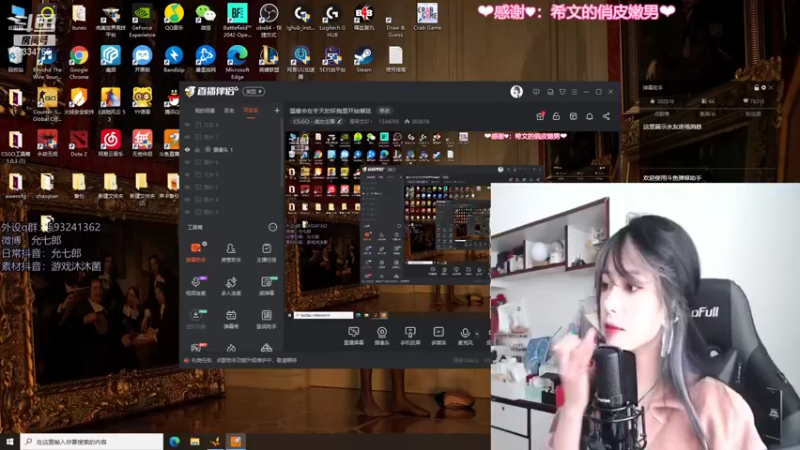Viewport: 800px width, 450px height.
Task: Click the Windows Start button
Action: coord(10,441)
